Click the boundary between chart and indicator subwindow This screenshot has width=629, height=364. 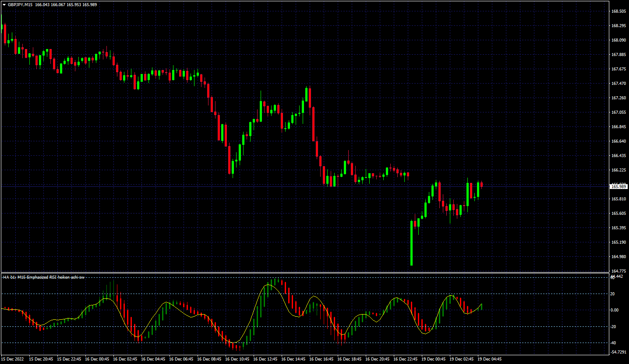point(304,273)
